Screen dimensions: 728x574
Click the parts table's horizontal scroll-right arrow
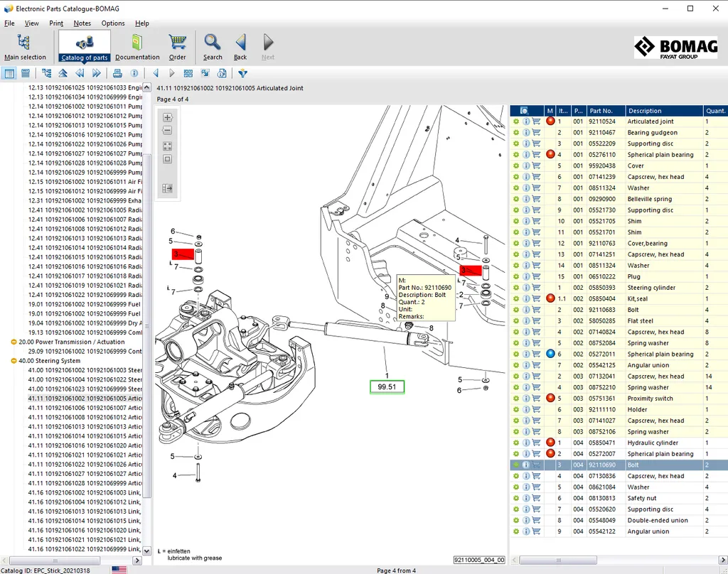pos(723,561)
